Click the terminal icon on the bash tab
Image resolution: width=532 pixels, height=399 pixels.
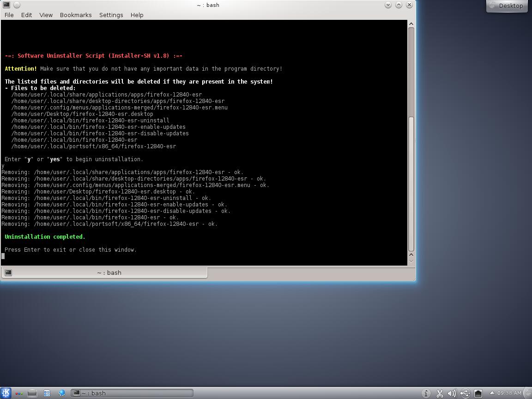pos(8,272)
